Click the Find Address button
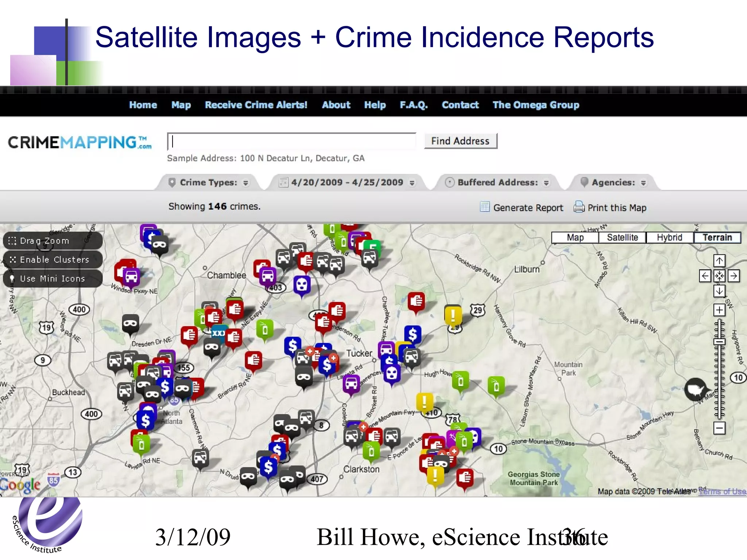747x560 pixels. tap(460, 141)
